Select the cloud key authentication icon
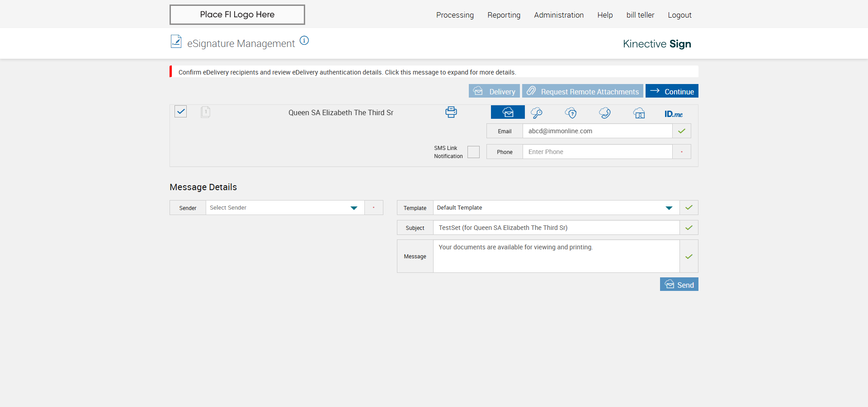868x407 pixels. [537, 113]
